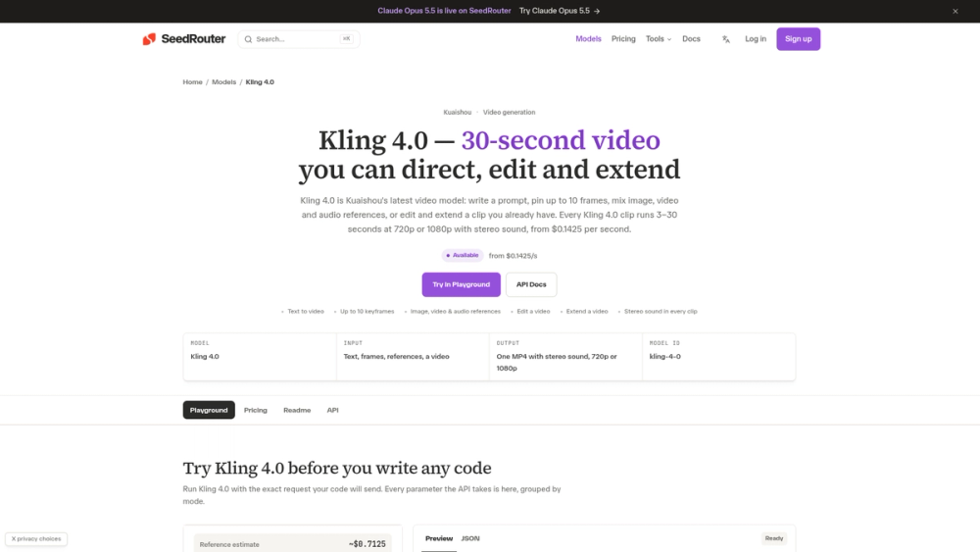Go to Models in breadcrumb
The image size is (980, 552).
223,82
